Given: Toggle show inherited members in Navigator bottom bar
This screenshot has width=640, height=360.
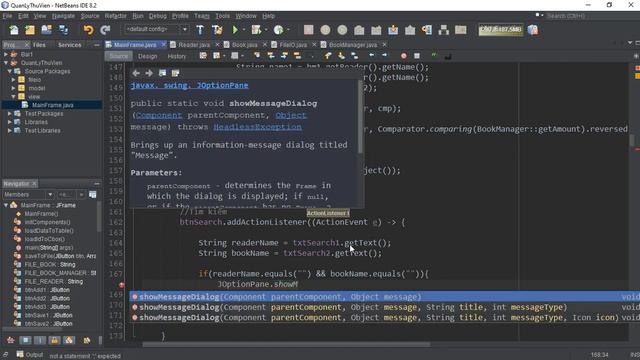Looking at the screenshot, I should 11,340.
